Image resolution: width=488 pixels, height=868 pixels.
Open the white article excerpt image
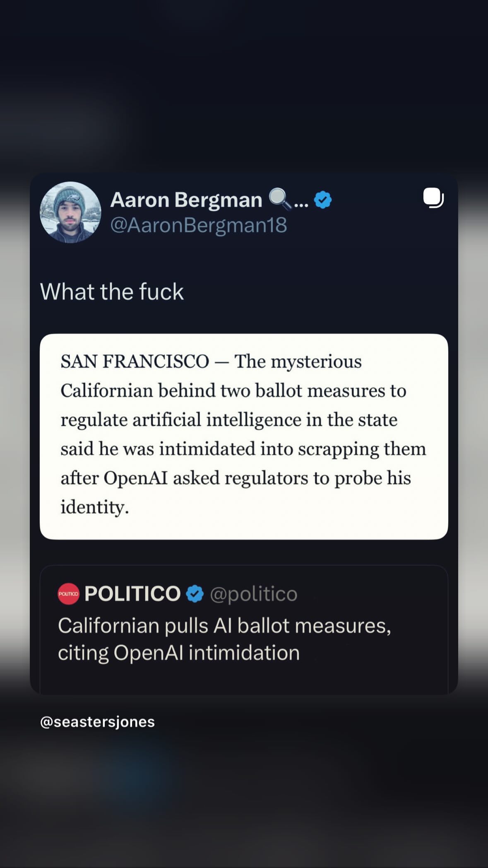click(244, 436)
